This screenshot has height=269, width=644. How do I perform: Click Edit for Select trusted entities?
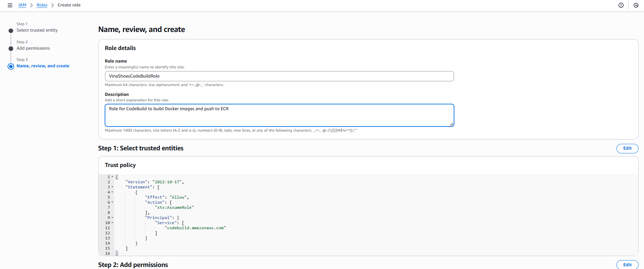pos(627,148)
